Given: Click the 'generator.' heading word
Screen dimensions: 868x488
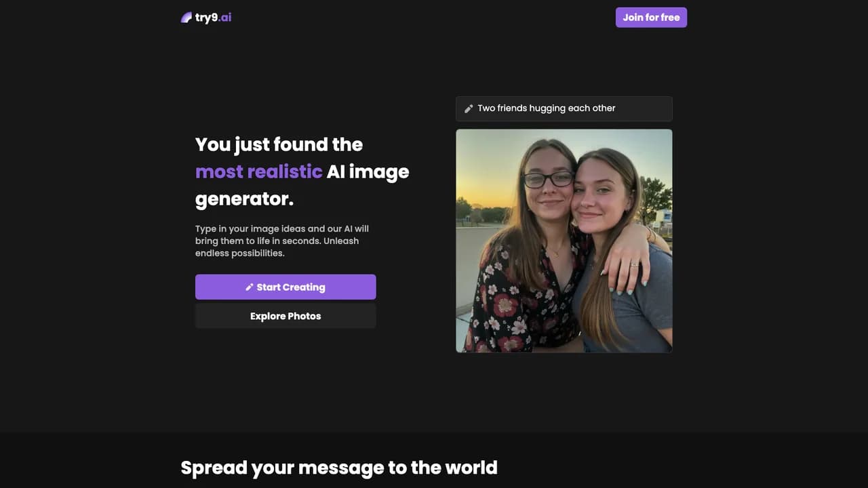Looking at the screenshot, I should [245, 199].
